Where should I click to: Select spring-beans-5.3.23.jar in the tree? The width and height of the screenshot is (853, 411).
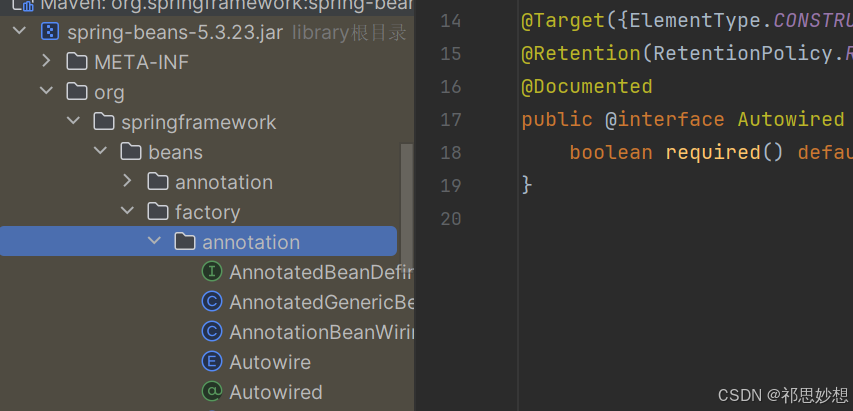coord(175,33)
